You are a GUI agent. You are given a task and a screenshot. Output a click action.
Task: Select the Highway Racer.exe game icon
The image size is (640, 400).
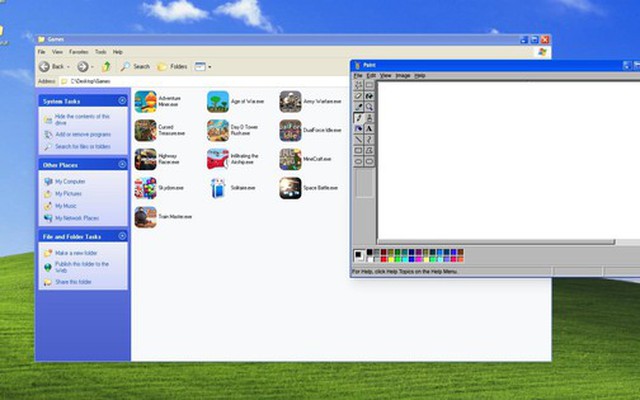[x=146, y=159]
